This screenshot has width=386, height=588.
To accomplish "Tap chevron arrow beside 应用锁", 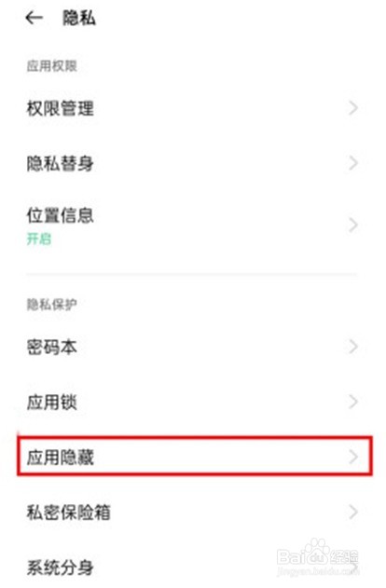I will pyautogui.click(x=353, y=402).
